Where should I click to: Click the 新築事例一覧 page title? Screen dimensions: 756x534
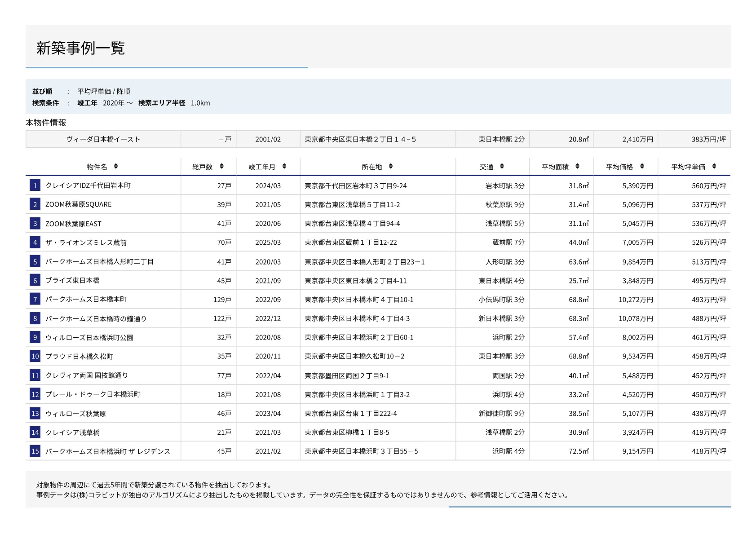coord(80,48)
